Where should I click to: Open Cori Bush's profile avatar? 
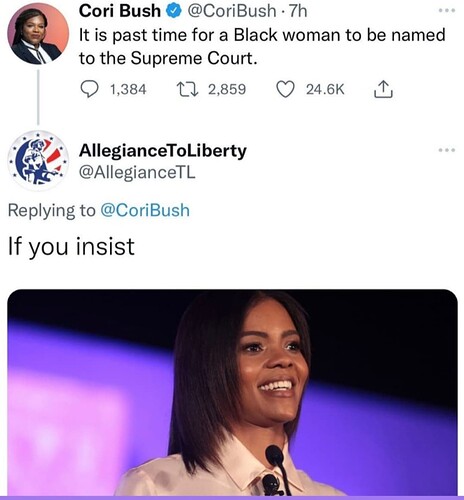point(38,34)
